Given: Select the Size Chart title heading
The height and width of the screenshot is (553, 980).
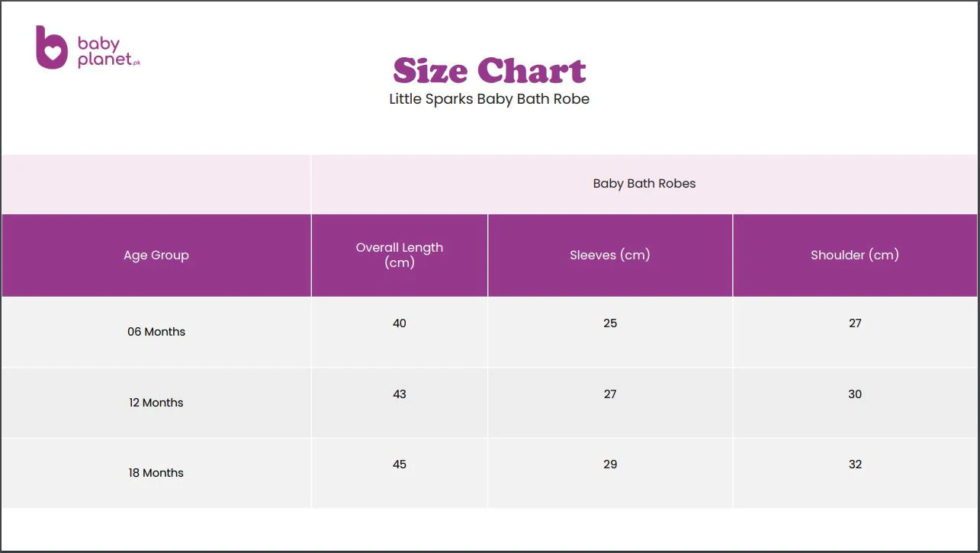Looking at the screenshot, I should [x=490, y=71].
